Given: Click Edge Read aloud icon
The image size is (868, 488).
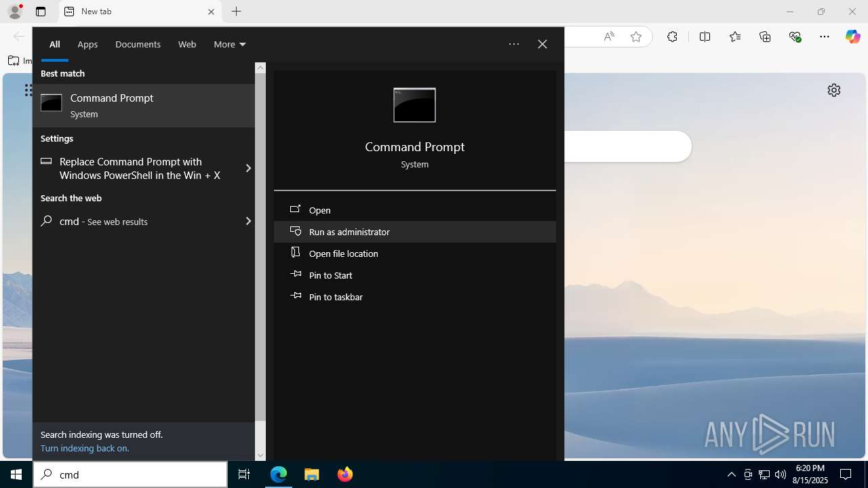Looking at the screenshot, I should pos(609,37).
